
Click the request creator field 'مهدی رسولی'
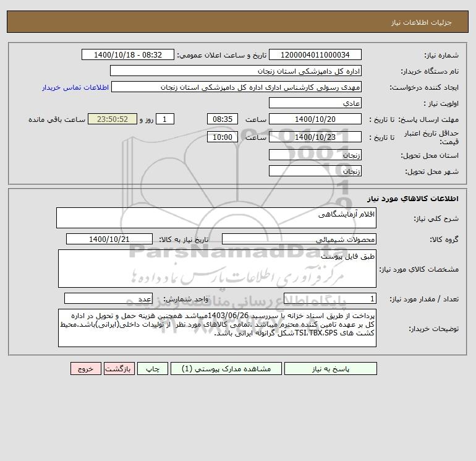coord(237,87)
